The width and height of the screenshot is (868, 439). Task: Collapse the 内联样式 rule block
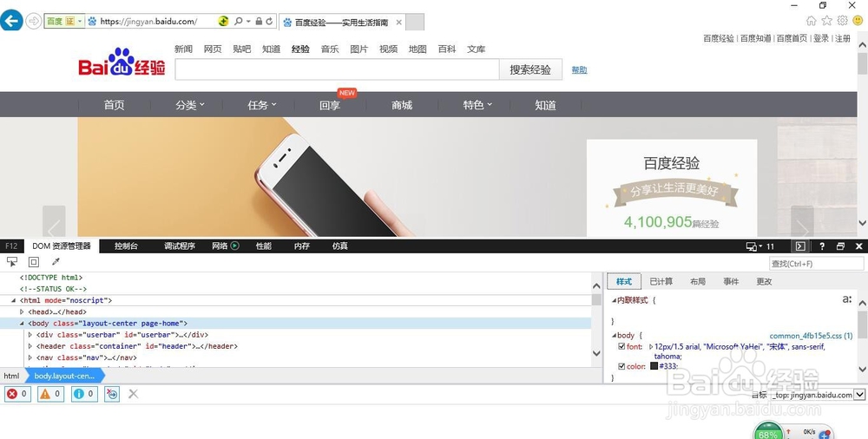tap(614, 300)
